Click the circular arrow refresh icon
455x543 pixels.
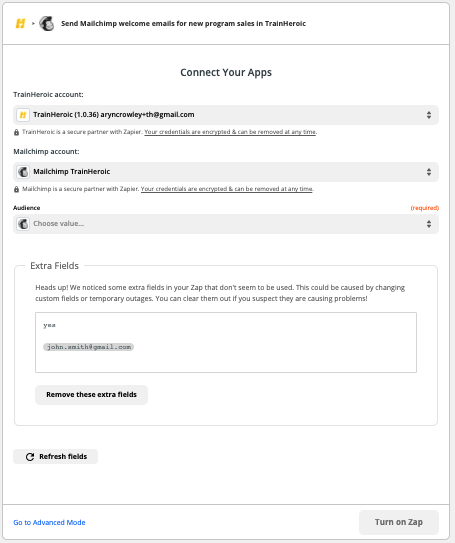pyautogui.click(x=30, y=457)
